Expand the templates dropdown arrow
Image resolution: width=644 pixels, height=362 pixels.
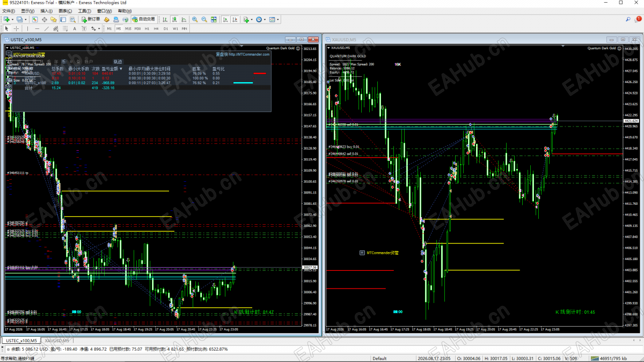pyautogui.click(x=278, y=19)
